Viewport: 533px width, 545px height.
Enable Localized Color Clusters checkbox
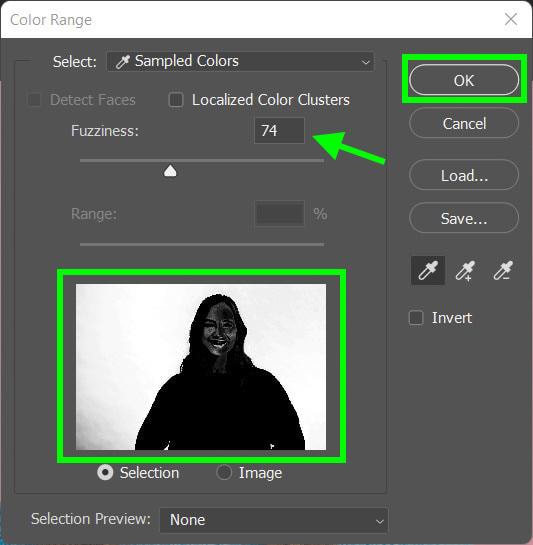point(176,100)
